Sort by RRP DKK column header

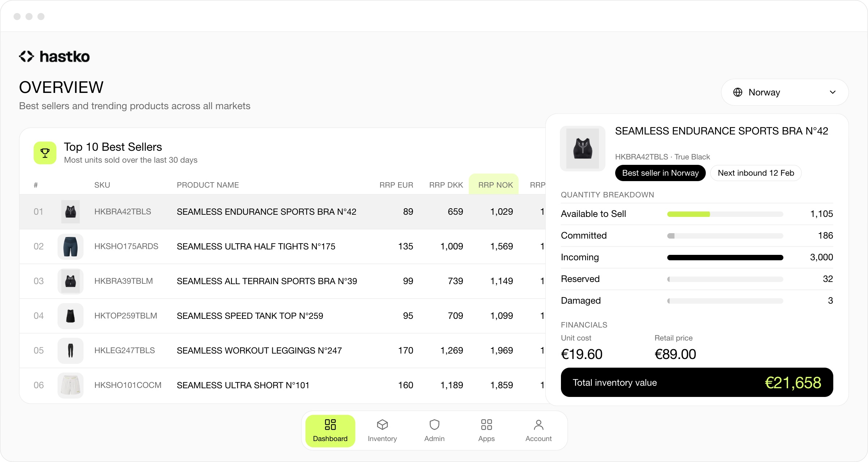click(446, 185)
